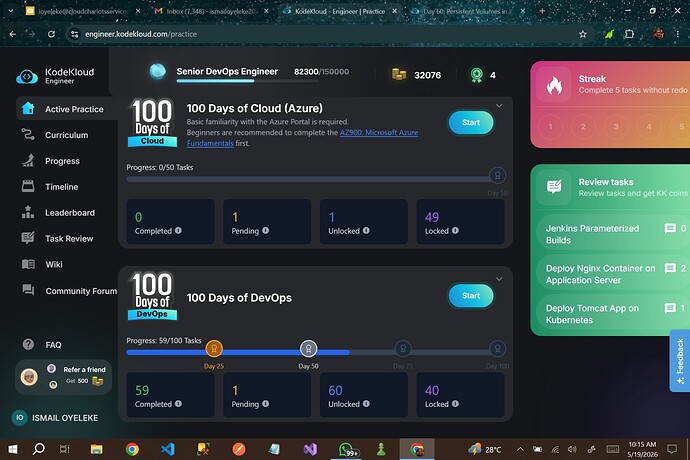Click the KK coins stack icon
Screen dimensions: 690x460
click(x=399, y=75)
